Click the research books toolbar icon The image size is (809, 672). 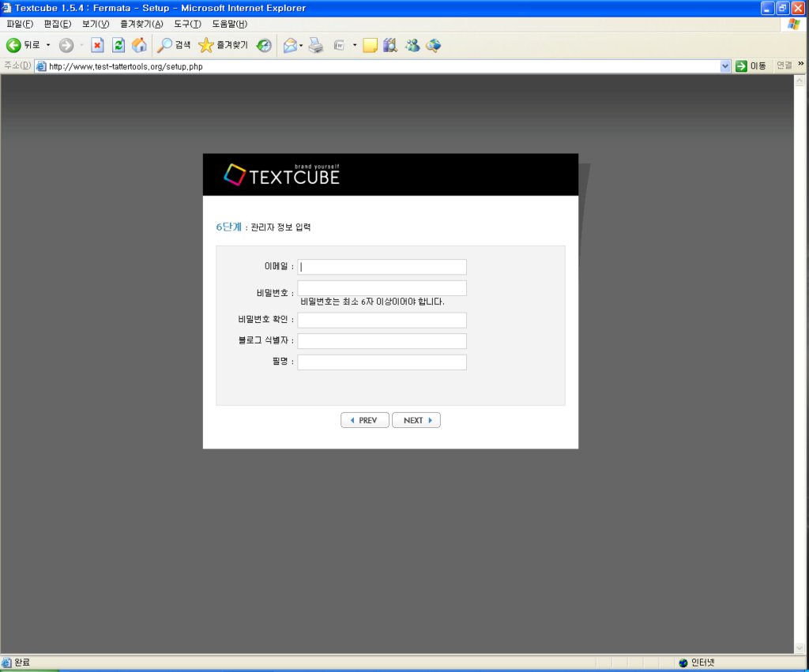click(x=390, y=45)
